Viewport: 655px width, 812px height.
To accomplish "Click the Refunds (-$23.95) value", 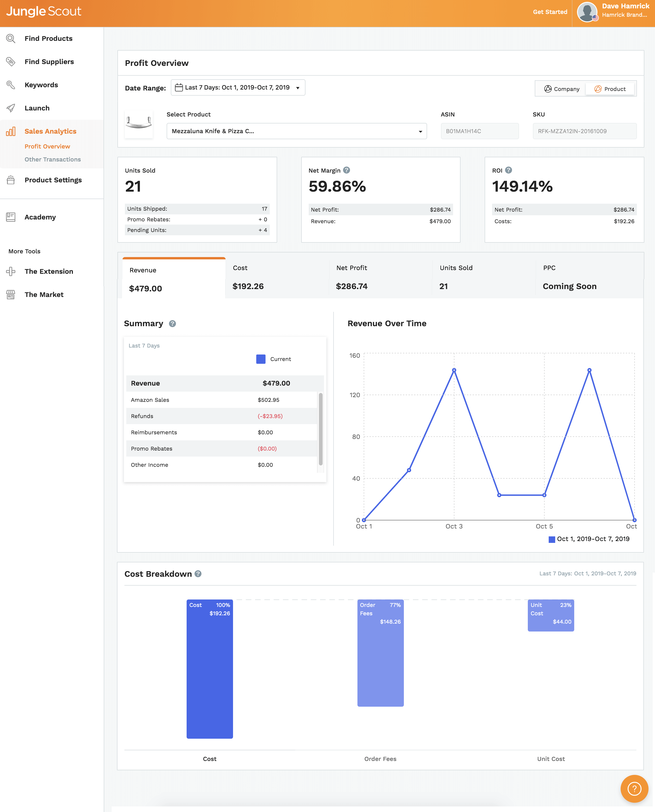I will pos(270,416).
